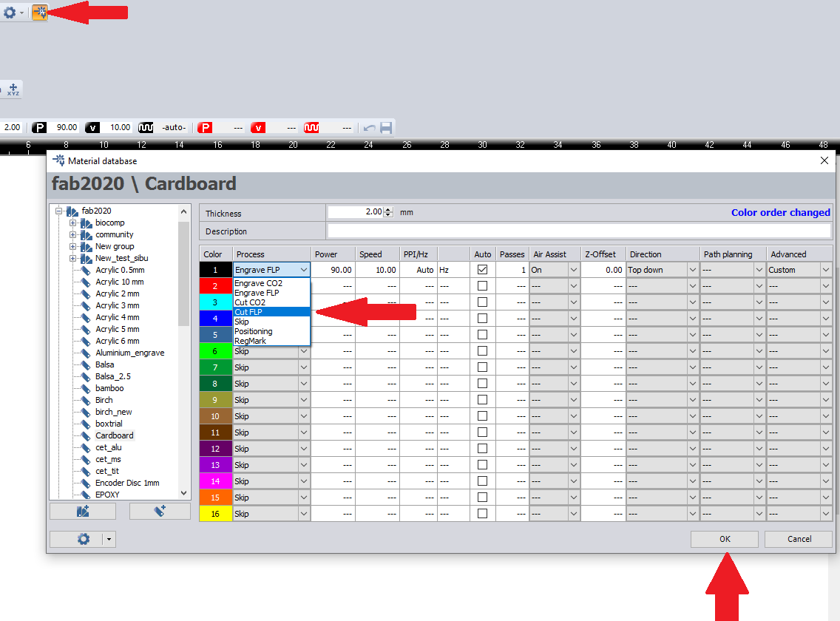The height and width of the screenshot is (621, 840).
Task: Select RegMark in the process dropdown list
Action: coord(251,341)
